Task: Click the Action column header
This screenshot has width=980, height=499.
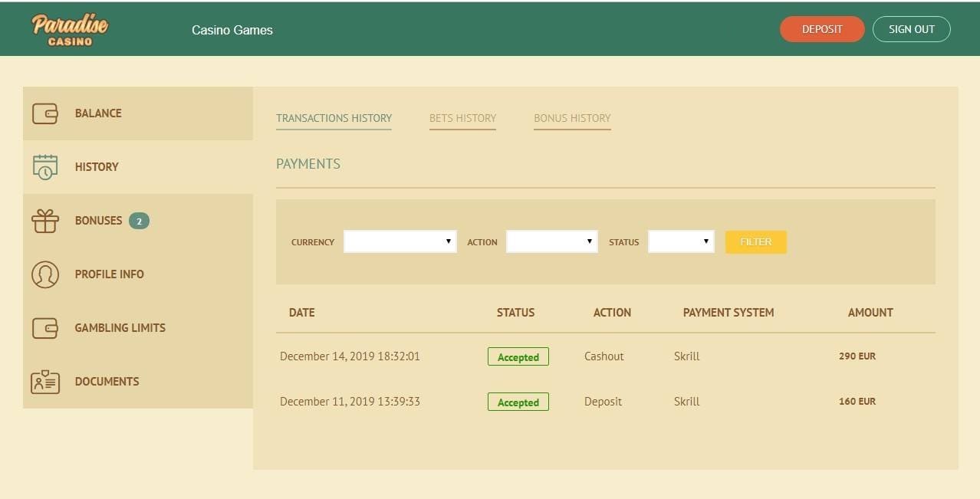Action: click(612, 313)
